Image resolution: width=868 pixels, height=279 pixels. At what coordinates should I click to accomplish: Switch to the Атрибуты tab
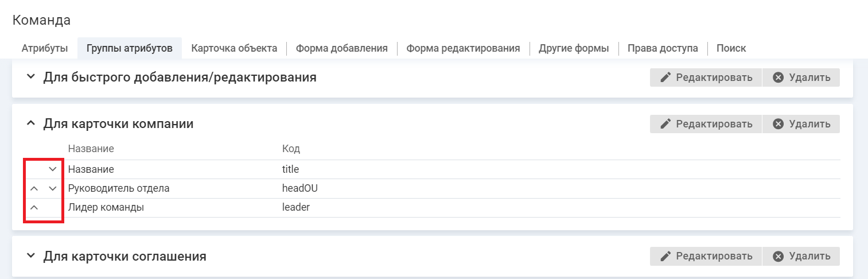(x=45, y=48)
